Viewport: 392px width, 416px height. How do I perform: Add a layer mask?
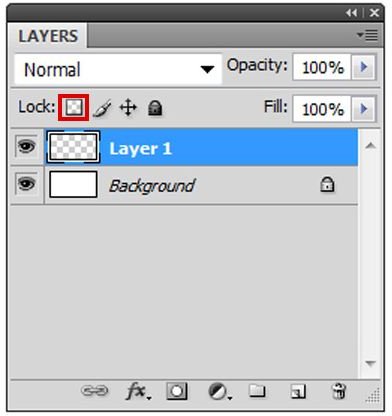tap(177, 391)
